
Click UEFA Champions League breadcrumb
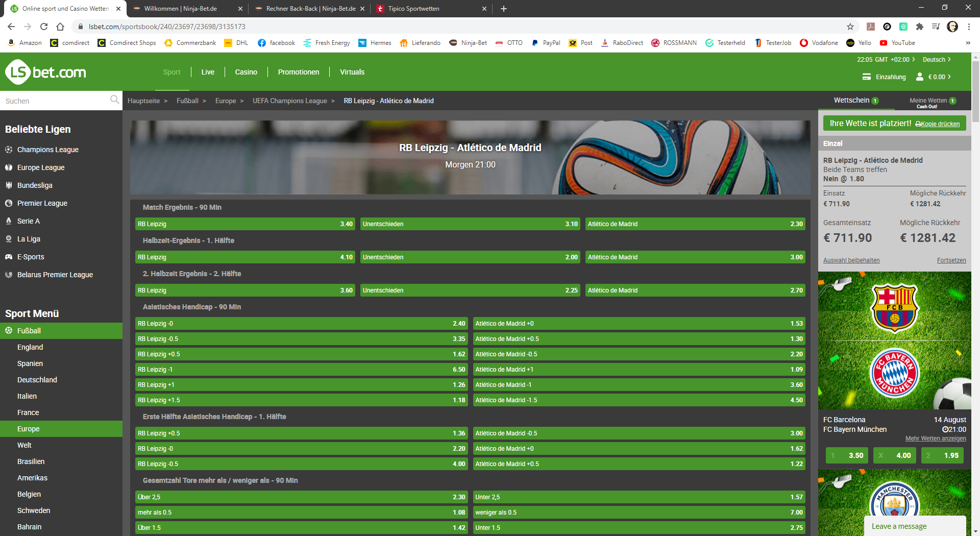(x=290, y=101)
